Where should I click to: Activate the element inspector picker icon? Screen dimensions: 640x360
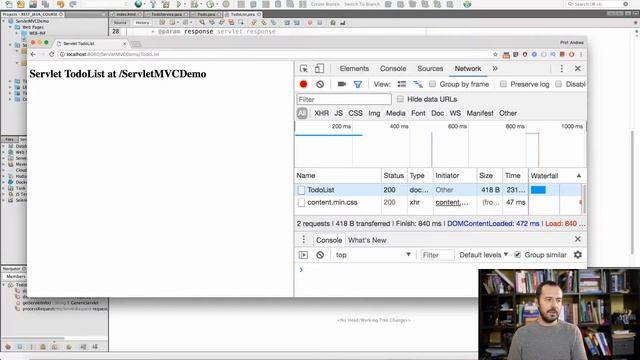[x=304, y=69]
